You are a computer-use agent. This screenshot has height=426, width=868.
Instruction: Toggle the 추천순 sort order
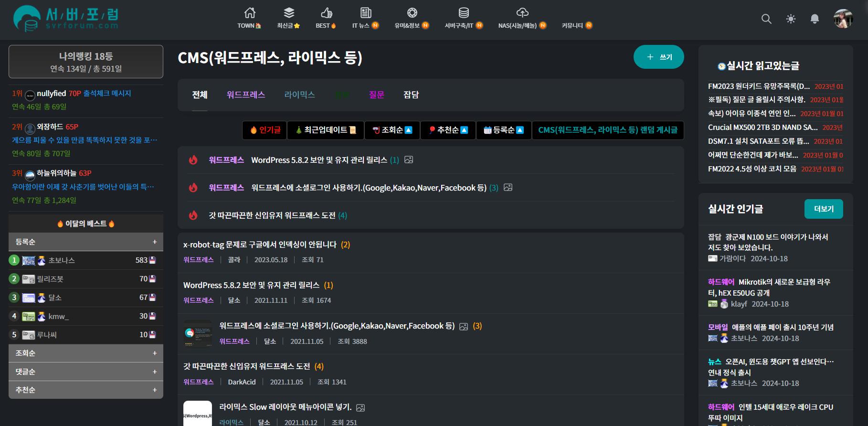coord(448,130)
